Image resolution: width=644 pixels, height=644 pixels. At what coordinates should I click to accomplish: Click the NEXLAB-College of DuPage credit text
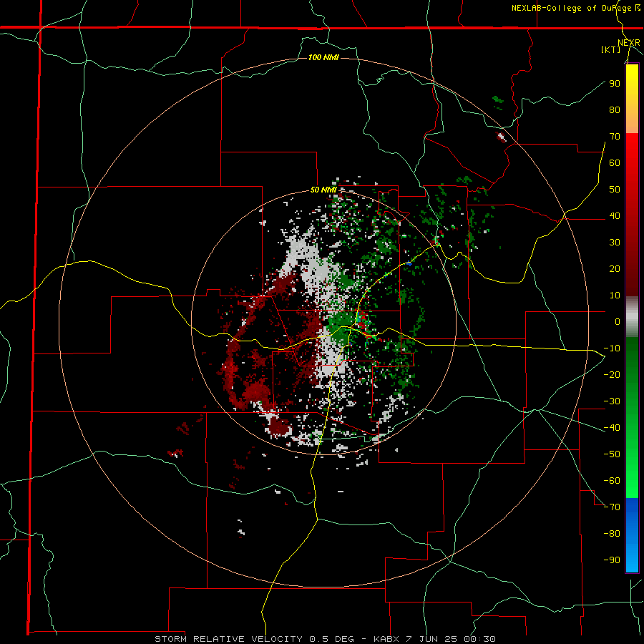[571, 8]
